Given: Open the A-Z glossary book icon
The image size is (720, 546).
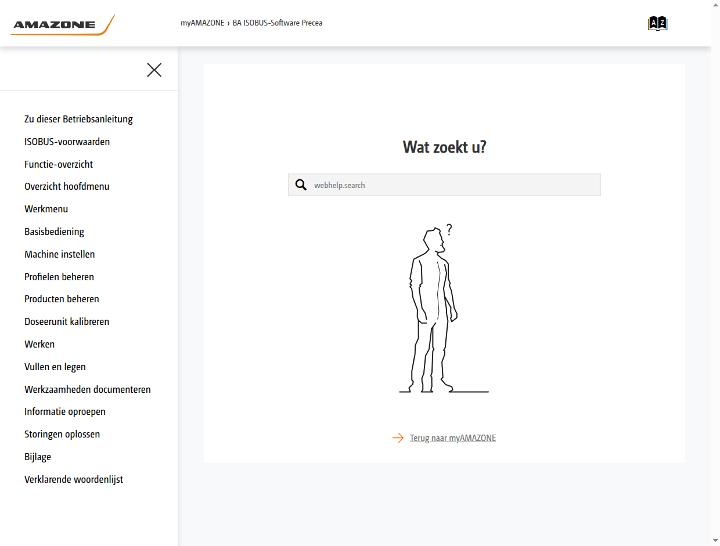Looking at the screenshot, I should [x=658, y=23].
